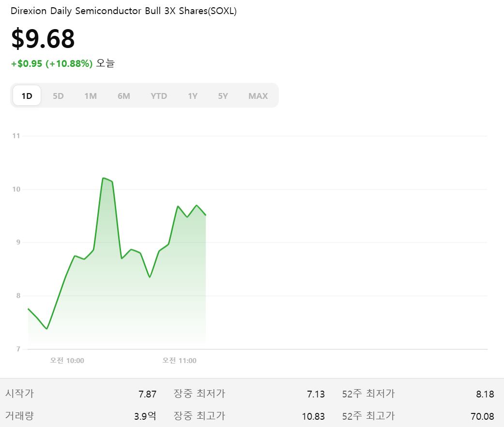Show the 1Y price chart
The height and width of the screenshot is (427, 504).
[193, 96]
